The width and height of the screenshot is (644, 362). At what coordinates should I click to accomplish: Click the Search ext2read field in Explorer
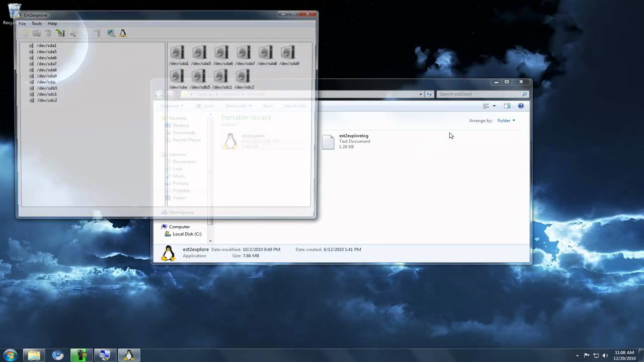coord(482,94)
